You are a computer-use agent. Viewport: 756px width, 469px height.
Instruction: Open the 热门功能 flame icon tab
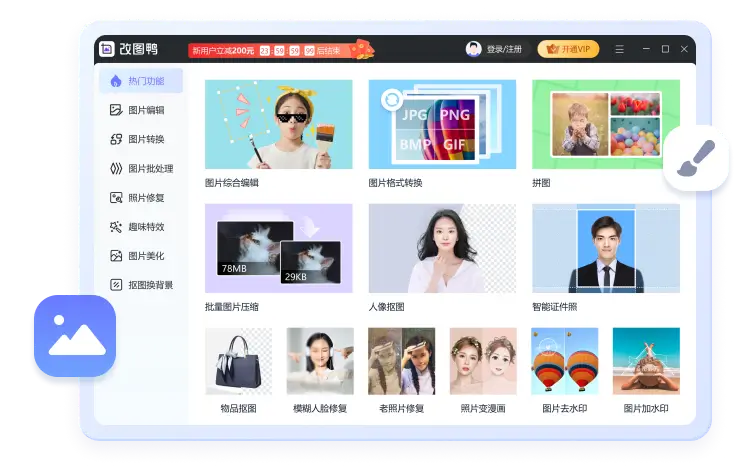coord(116,81)
